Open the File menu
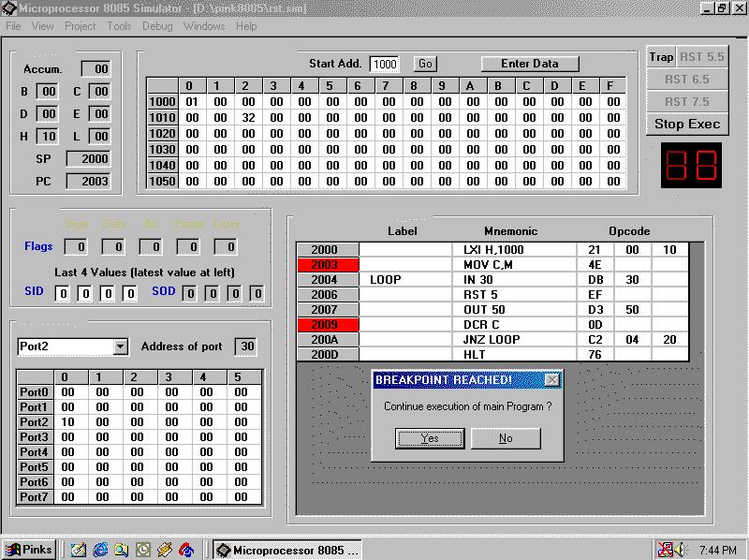The width and height of the screenshot is (749, 560). (14, 26)
